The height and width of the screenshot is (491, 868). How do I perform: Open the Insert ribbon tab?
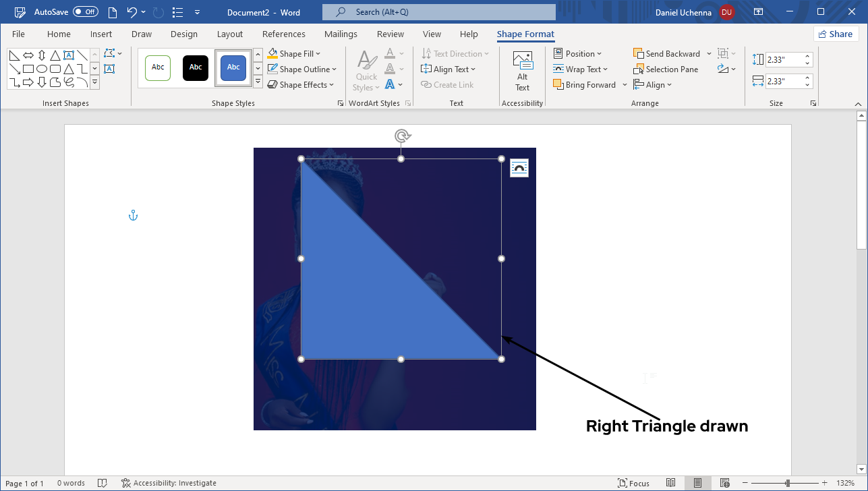[x=101, y=34]
